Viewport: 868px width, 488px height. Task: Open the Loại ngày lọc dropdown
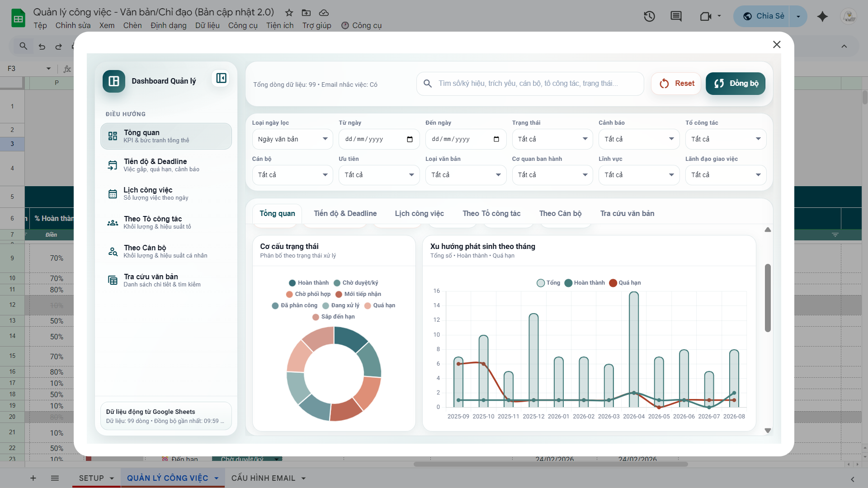[x=292, y=139]
